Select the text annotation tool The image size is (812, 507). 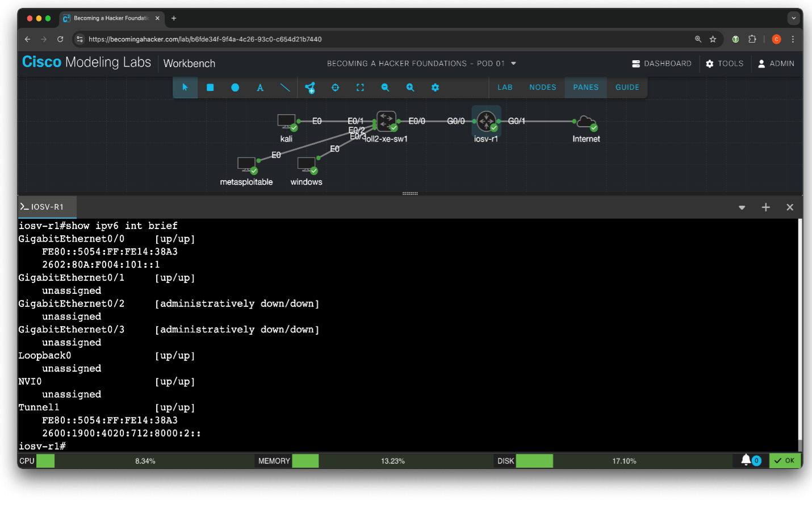tap(260, 88)
